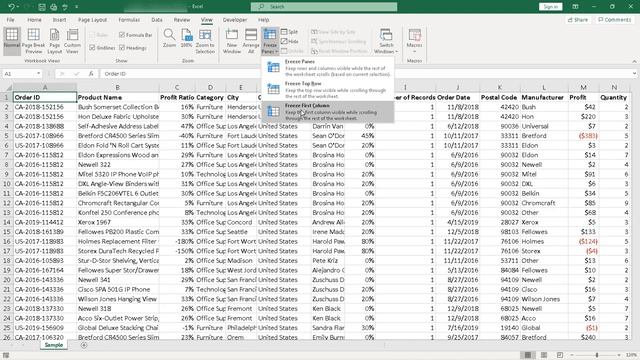The image size is (640, 360).
Task: Adjust the zoom slider in status bar
Action: 597,356
